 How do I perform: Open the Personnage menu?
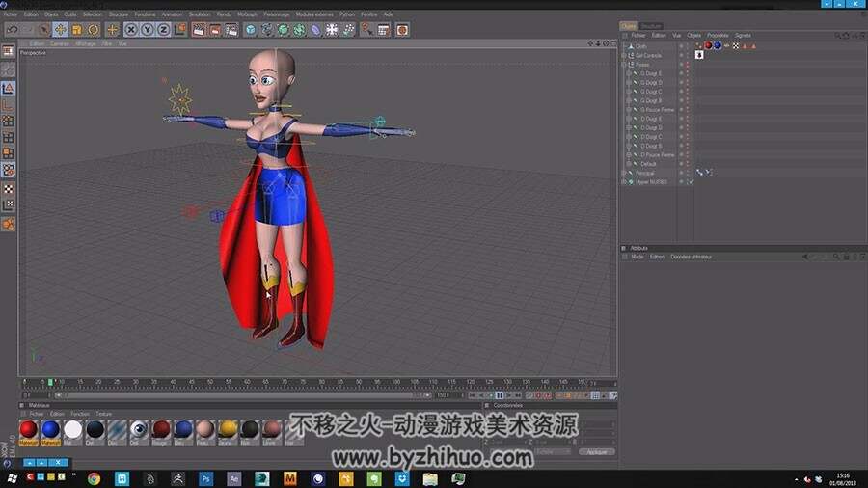276,14
